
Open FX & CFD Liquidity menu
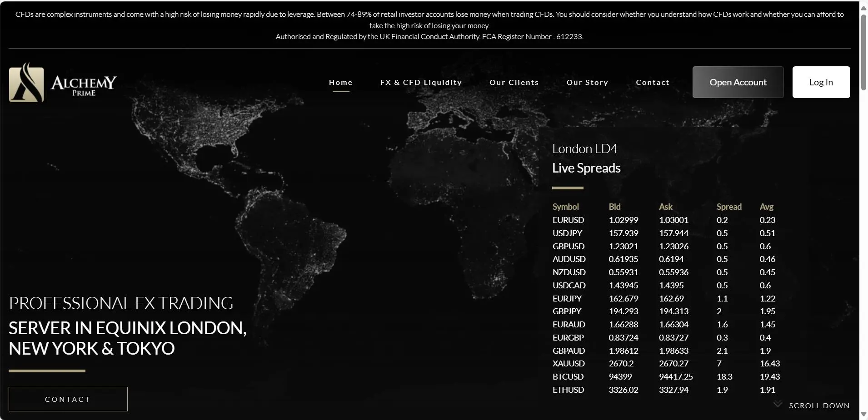coord(421,83)
